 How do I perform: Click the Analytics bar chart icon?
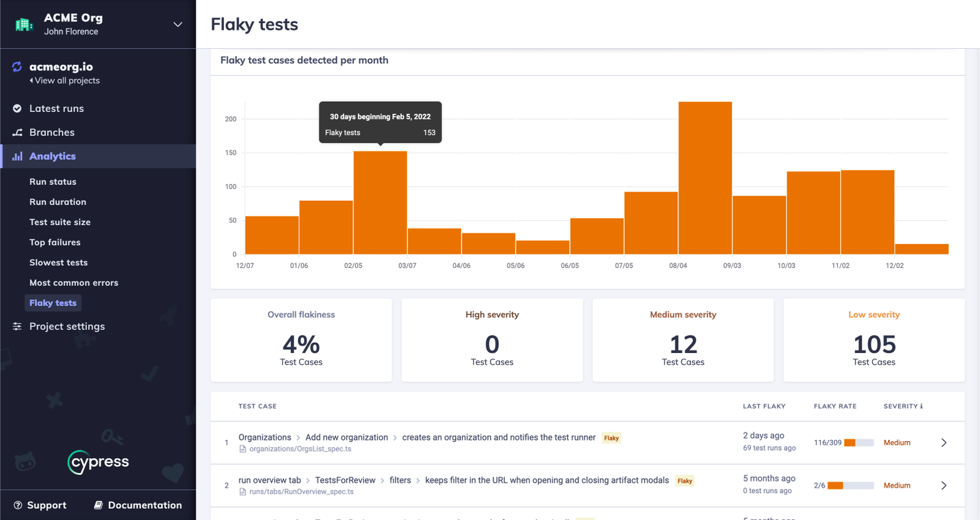click(18, 156)
